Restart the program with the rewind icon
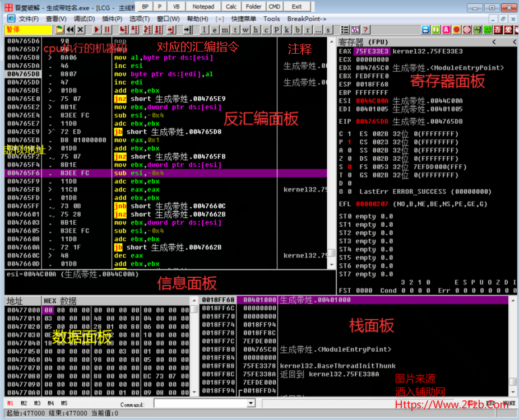Image resolution: width=519 pixels, height=420 pixels. click(70, 30)
